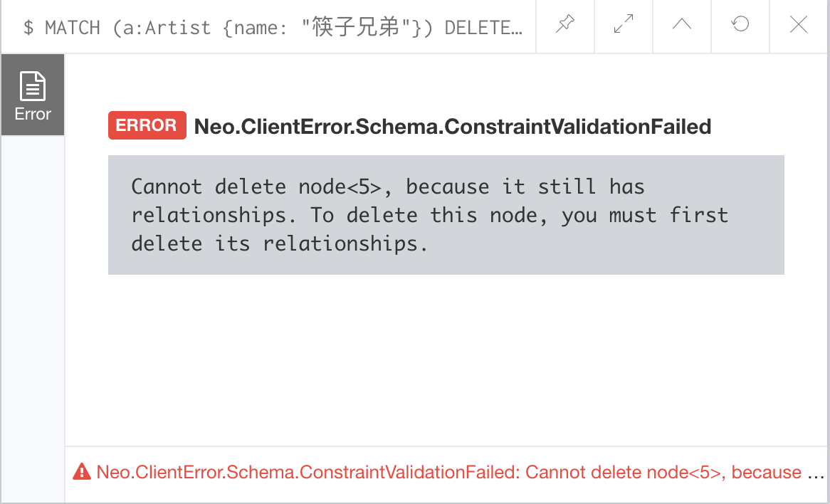Viewport: 830px width, 504px height.
Task: Expand the frame to fullscreen
Action: coord(624,26)
